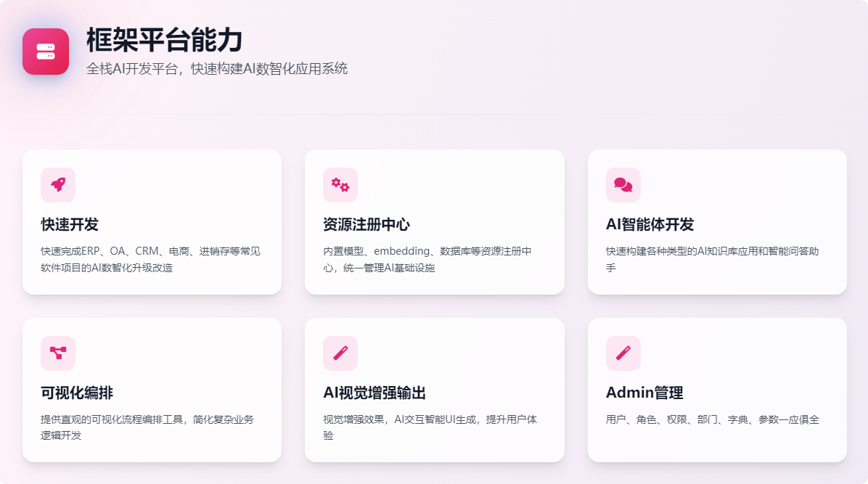Image resolution: width=868 pixels, height=484 pixels.
Task: Click the pink server icon in the header
Action: [x=46, y=52]
